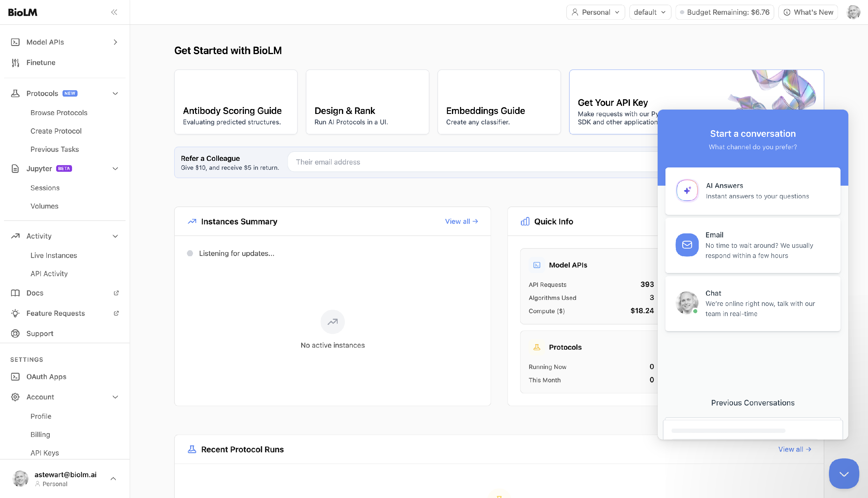
Task: Go to Browse Protocols
Action: [59, 112]
